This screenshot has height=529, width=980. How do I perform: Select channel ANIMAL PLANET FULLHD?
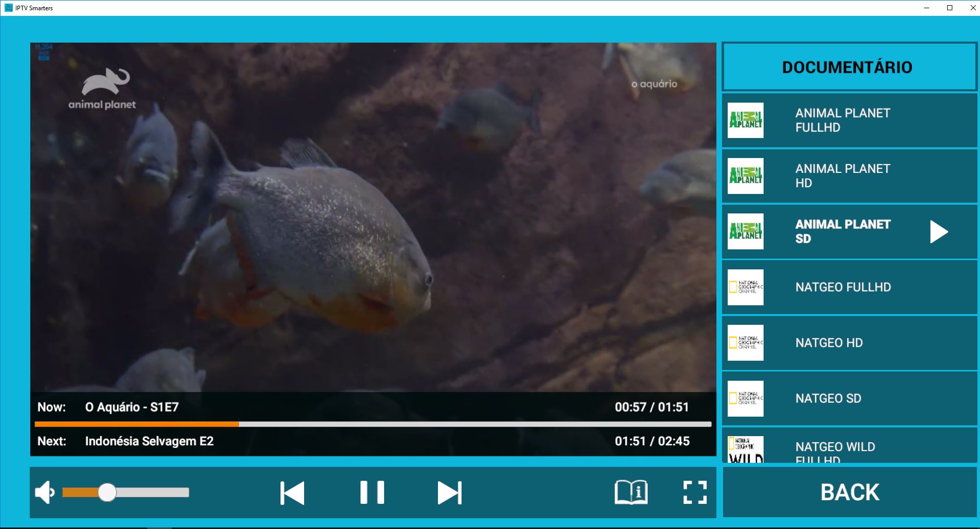pos(849,120)
